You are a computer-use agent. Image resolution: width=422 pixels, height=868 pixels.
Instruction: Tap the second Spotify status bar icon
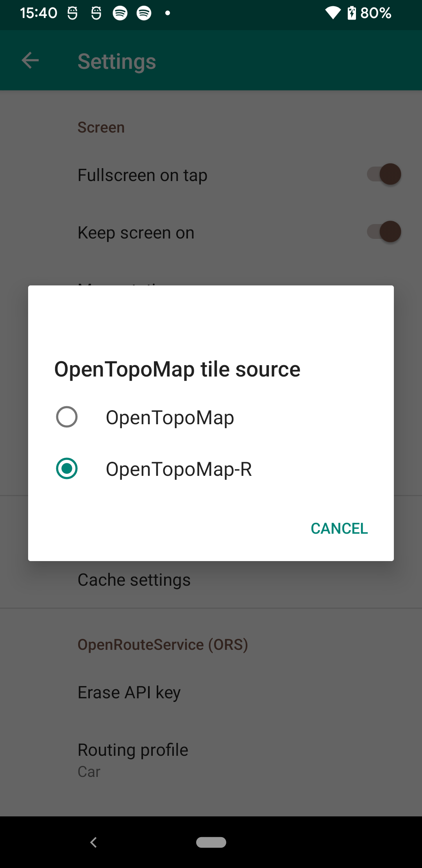pos(144,13)
